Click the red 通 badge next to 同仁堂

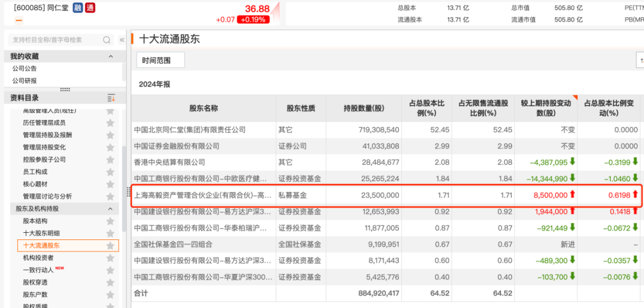click(89, 8)
